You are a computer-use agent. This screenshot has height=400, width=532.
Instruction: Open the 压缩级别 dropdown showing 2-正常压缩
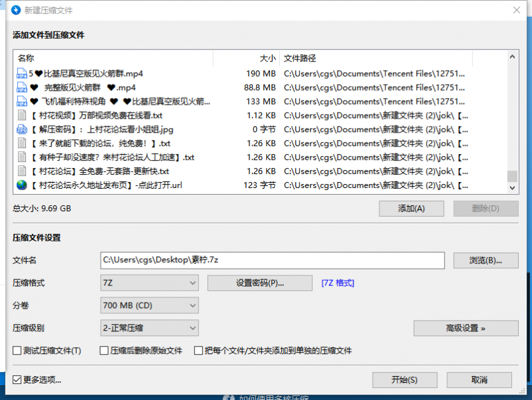(149, 328)
